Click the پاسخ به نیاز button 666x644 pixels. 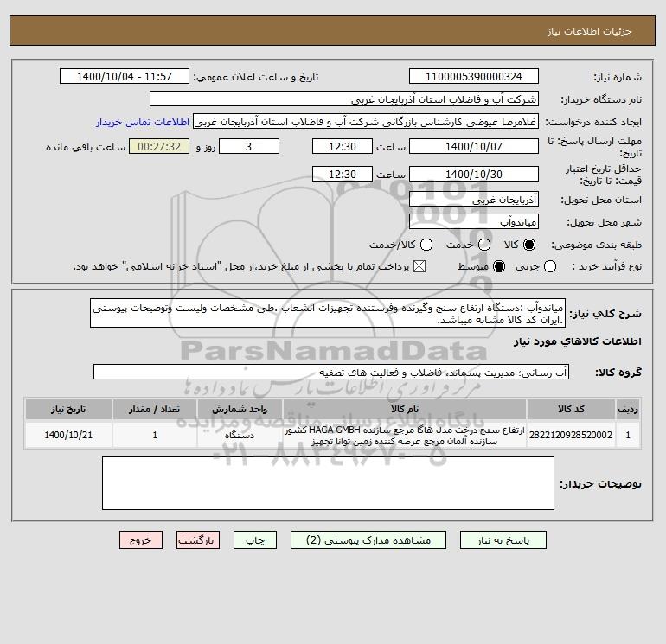pyautogui.click(x=503, y=540)
